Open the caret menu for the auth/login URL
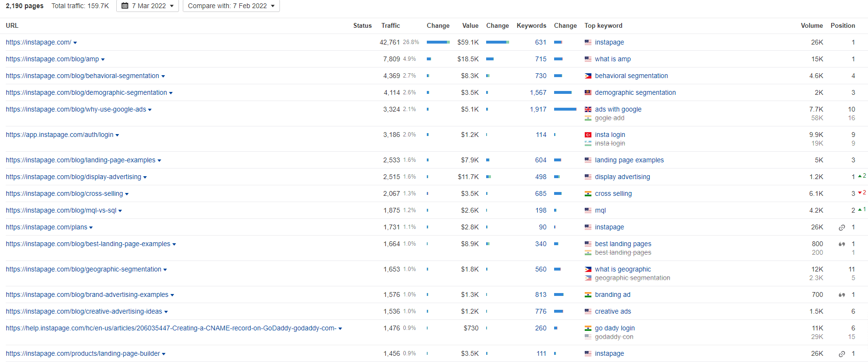 [117, 135]
